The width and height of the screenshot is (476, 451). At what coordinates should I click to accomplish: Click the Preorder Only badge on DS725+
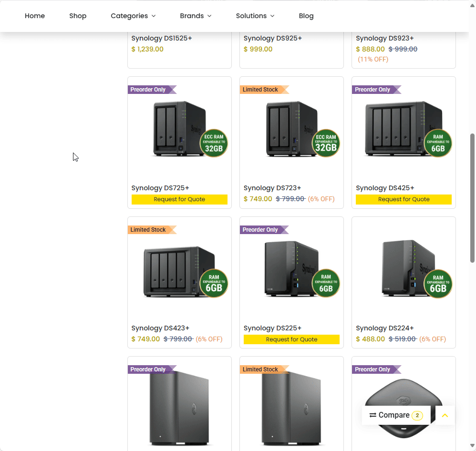click(152, 90)
